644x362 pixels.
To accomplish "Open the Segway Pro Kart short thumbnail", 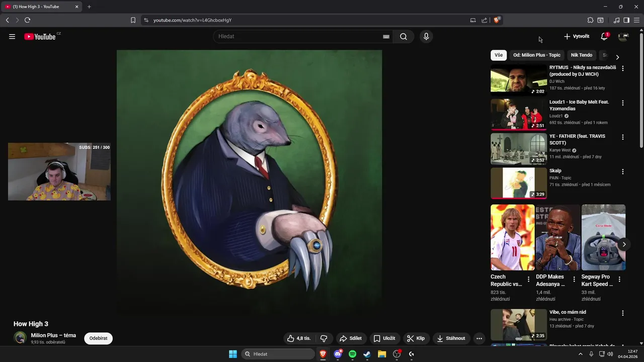I will 603,237.
